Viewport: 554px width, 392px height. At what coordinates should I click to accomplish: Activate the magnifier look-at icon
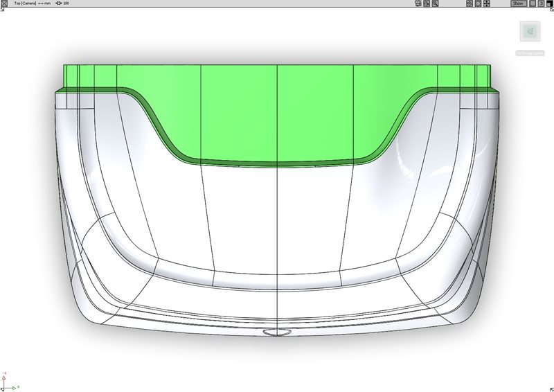pyautogui.click(x=436, y=3)
